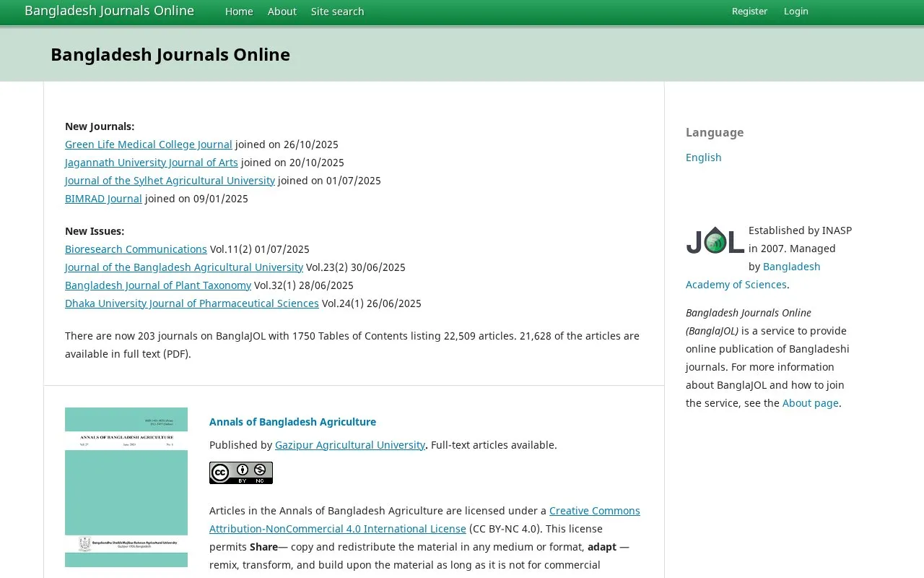Screen dimensions: 924x578
Task: Open Dhaka University Journal of Pharmaceutical Sciences
Action: 192,303
